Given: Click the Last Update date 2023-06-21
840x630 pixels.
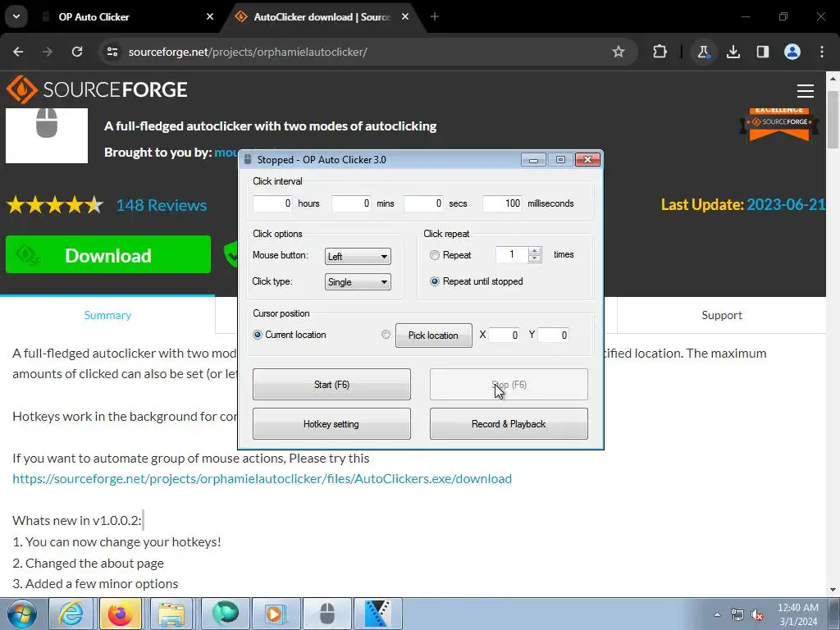Looking at the screenshot, I should point(785,204).
